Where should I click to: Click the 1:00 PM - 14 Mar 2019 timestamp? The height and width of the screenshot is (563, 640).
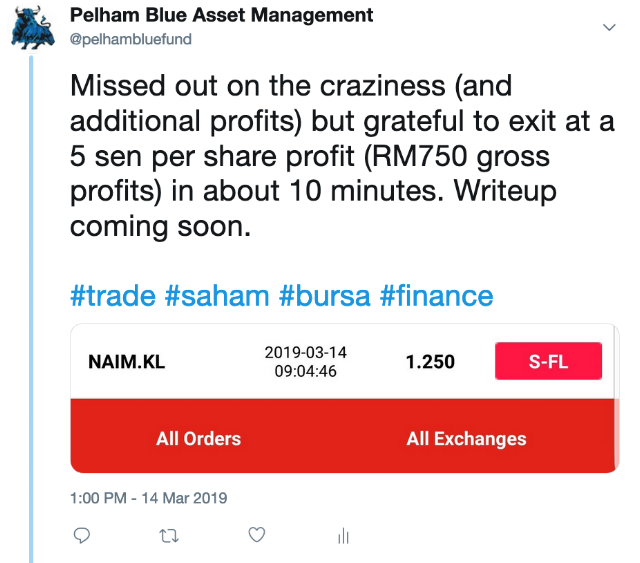click(149, 498)
